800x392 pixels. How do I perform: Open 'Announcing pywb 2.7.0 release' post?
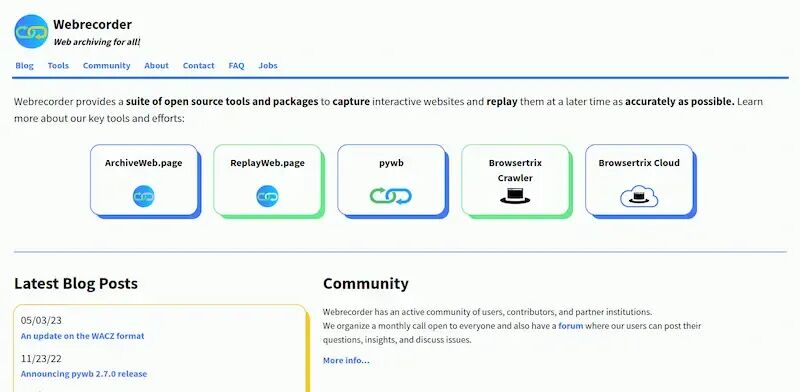point(84,374)
